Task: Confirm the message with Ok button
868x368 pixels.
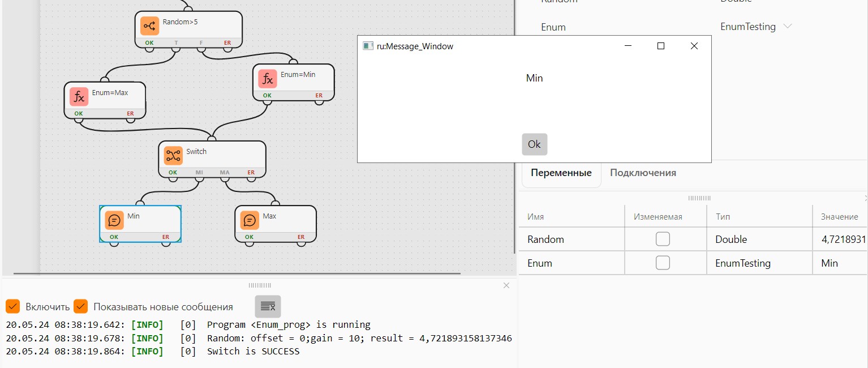Action: tap(535, 144)
